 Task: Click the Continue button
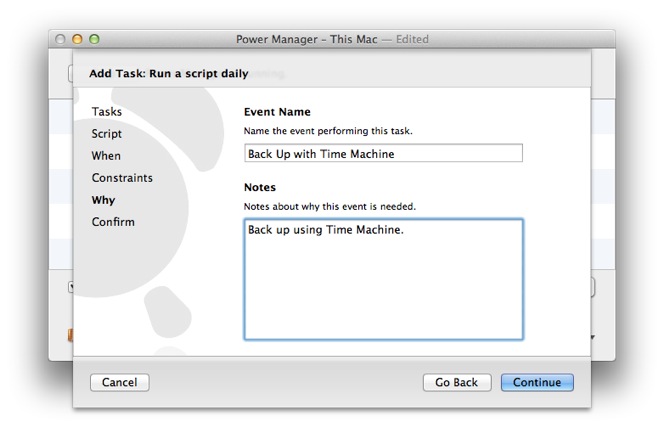(537, 382)
